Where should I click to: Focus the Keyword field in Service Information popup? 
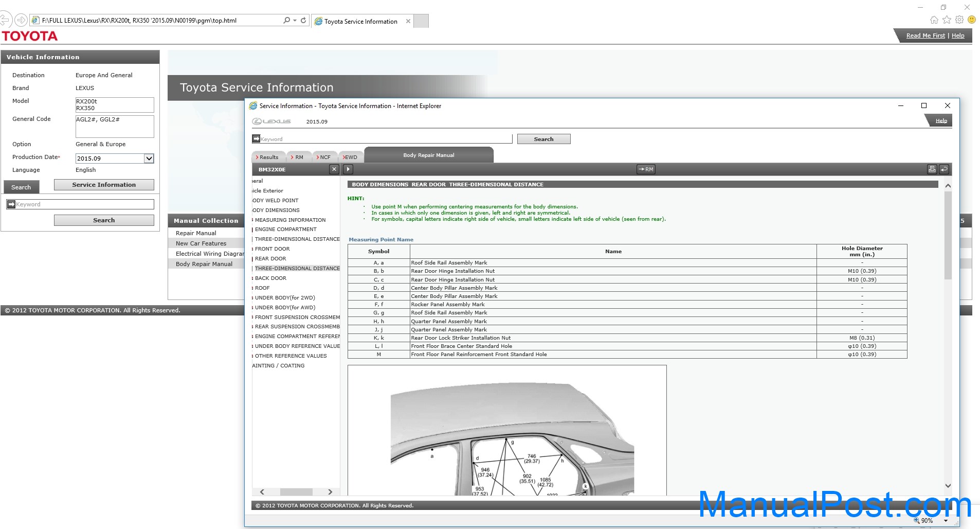pos(386,139)
